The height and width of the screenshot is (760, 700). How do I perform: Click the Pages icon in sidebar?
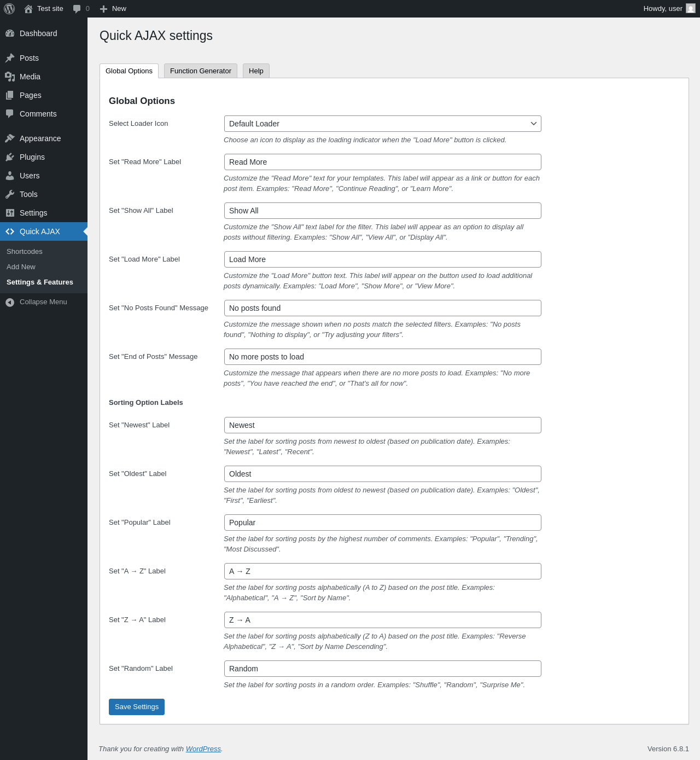pyautogui.click(x=10, y=95)
